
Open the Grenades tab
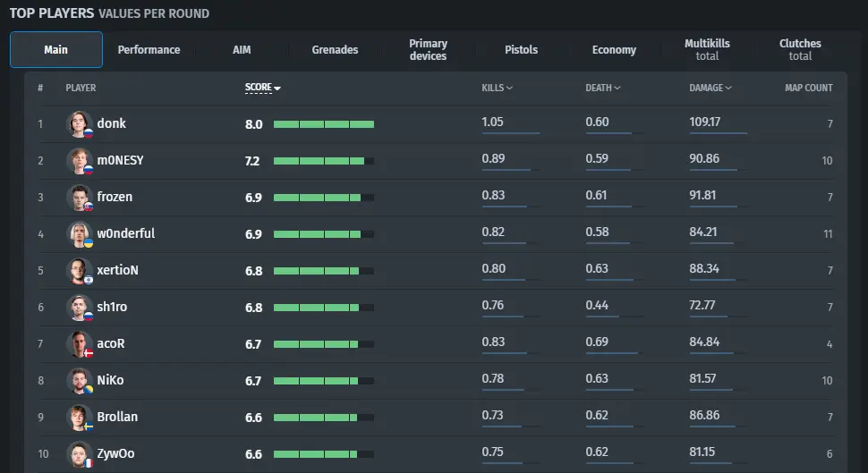click(x=335, y=50)
